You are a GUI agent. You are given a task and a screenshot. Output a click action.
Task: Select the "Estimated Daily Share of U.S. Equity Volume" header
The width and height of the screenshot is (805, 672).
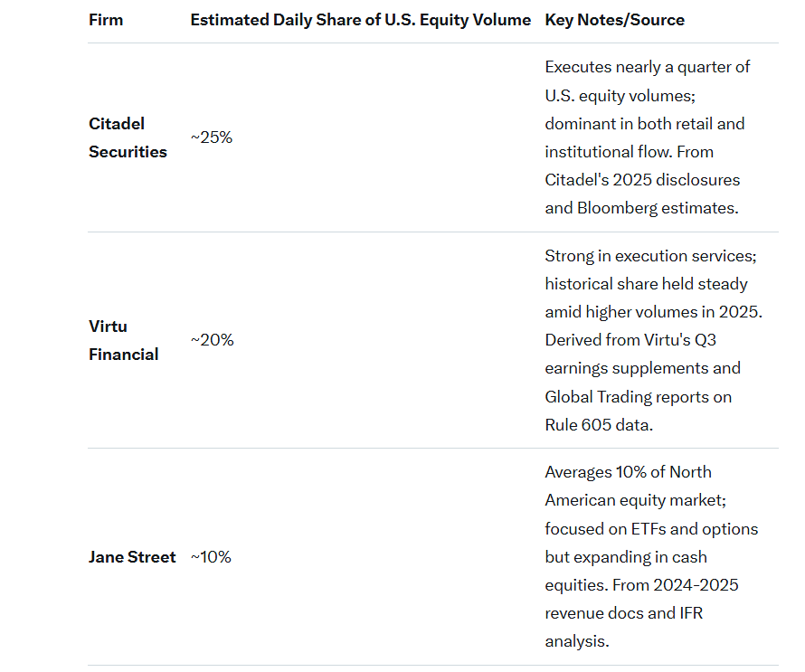360,20
